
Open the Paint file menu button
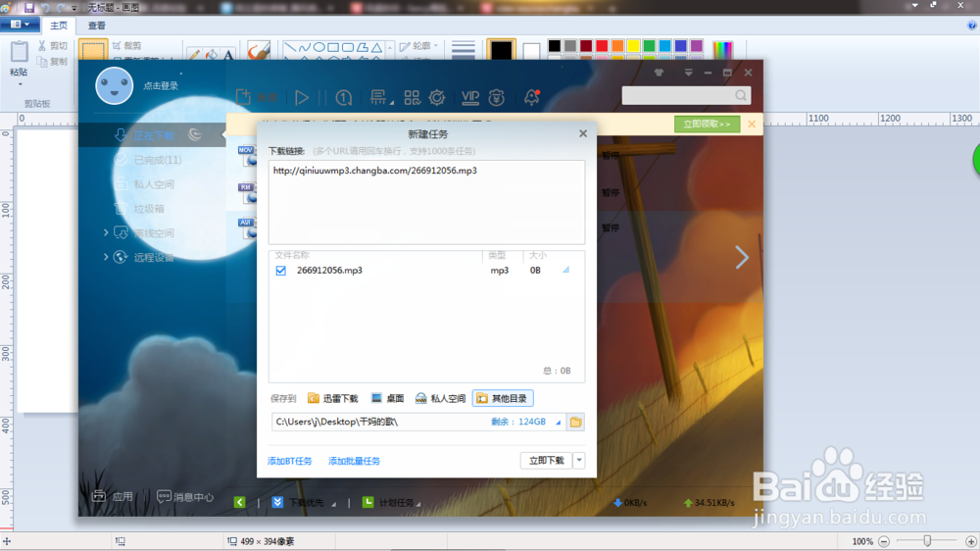(x=20, y=25)
